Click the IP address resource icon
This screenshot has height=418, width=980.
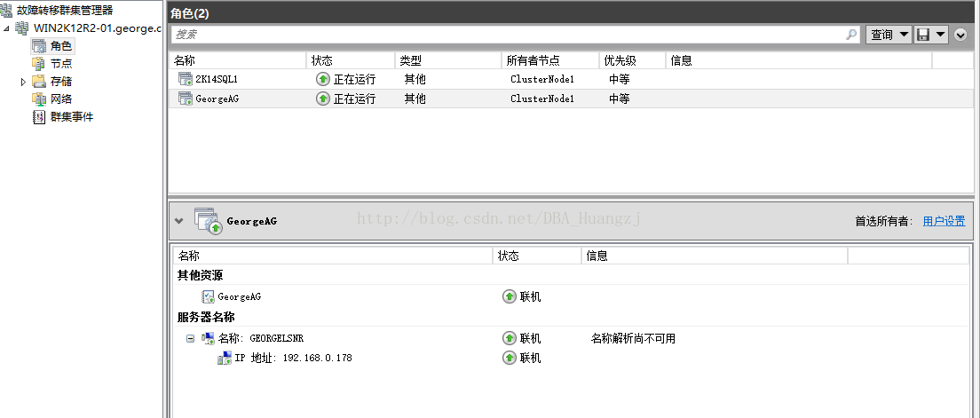coord(225,358)
